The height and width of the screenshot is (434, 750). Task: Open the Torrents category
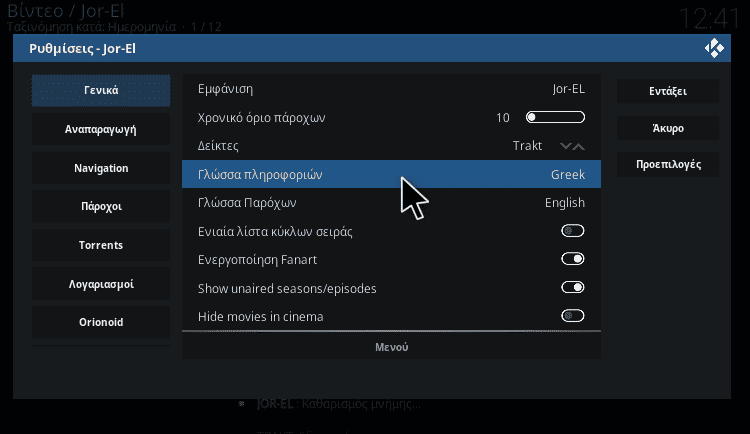coord(101,245)
